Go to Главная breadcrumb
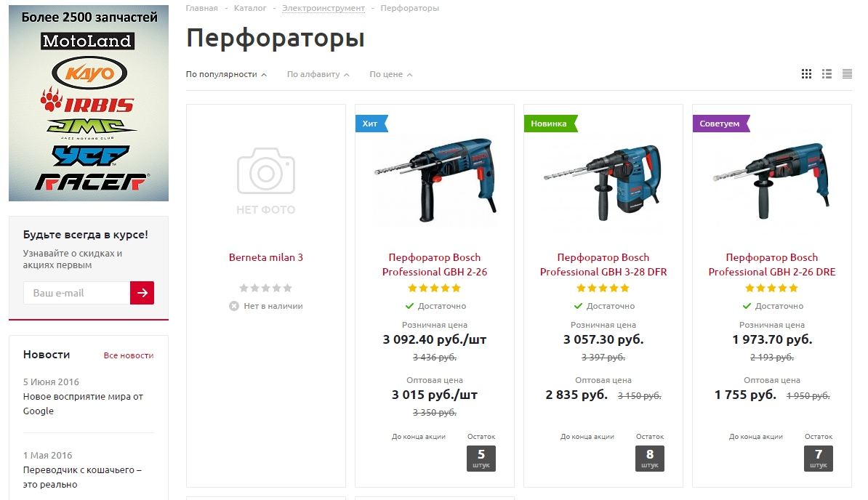Image resolution: width=868 pixels, height=500 pixels. 201,8
